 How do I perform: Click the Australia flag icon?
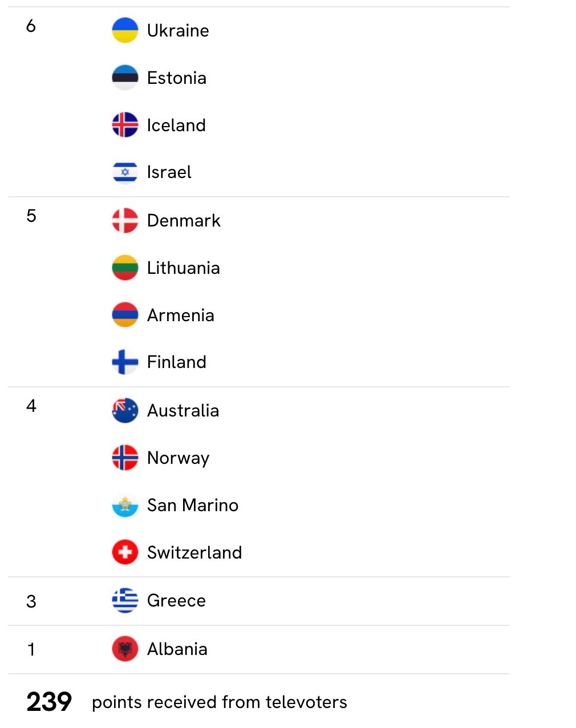pyautogui.click(x=125, y=410)
